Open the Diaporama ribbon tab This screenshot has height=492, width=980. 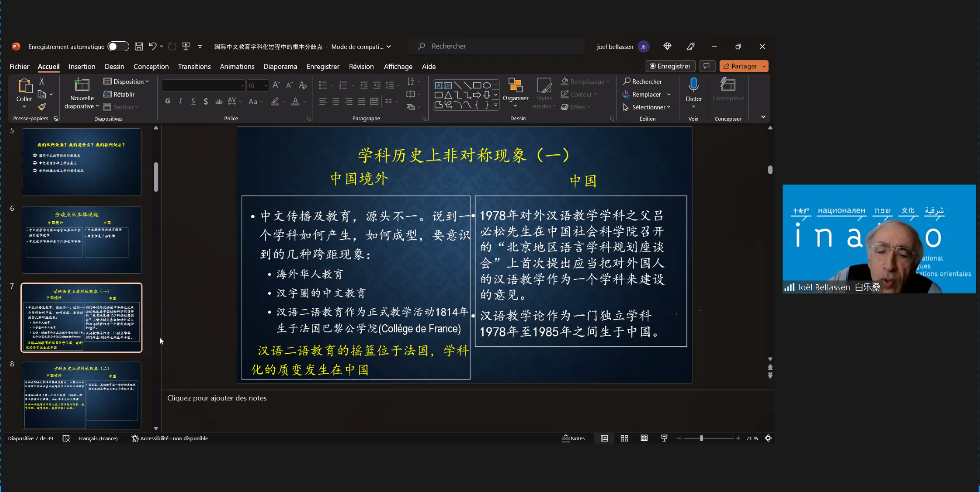[280, 66]
